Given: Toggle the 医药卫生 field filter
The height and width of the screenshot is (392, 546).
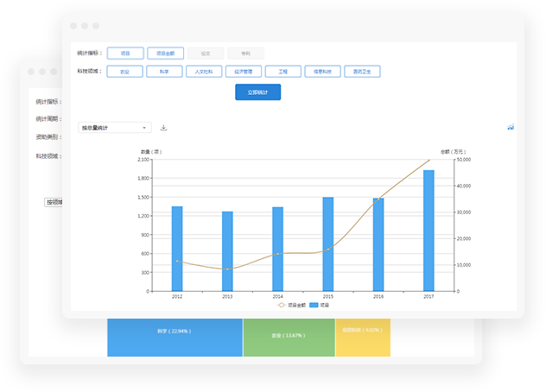Looking at the screenshot, I should 362,72.
